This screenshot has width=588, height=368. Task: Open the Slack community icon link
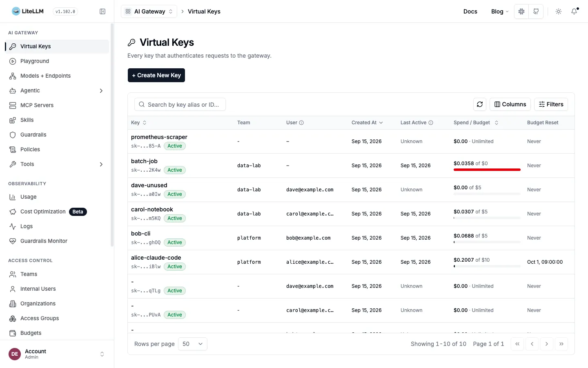521,11
